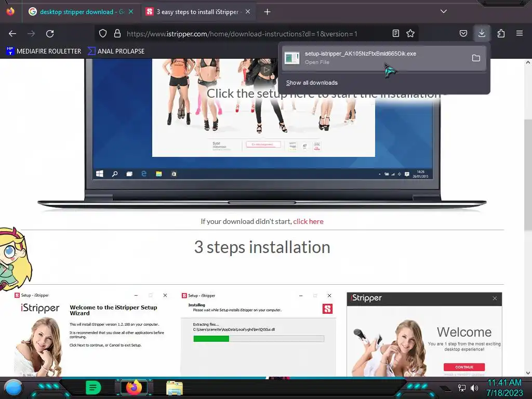The image size is (532, 399).
Task: Click the Firefox icon left of the tabs
Action: point(10,11)
